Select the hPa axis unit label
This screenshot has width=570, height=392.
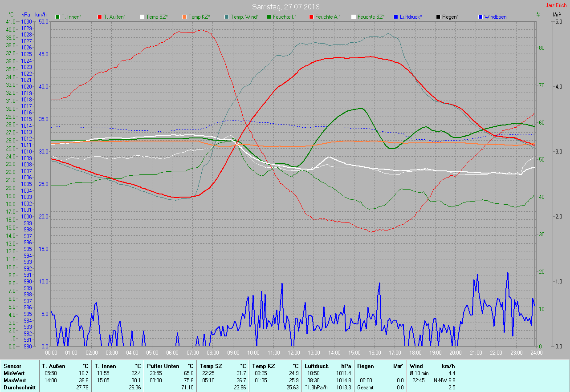[x=26, y=15]
